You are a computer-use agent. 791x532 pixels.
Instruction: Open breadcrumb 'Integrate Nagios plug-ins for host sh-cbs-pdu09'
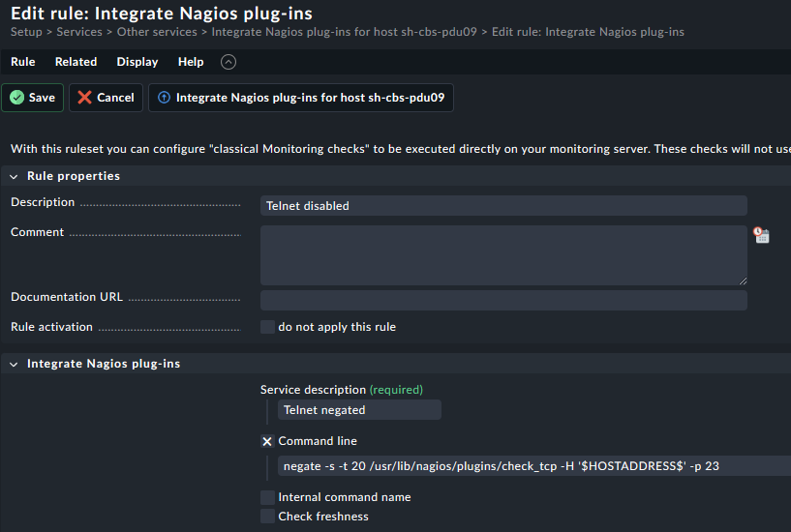[x=344, y=32]
